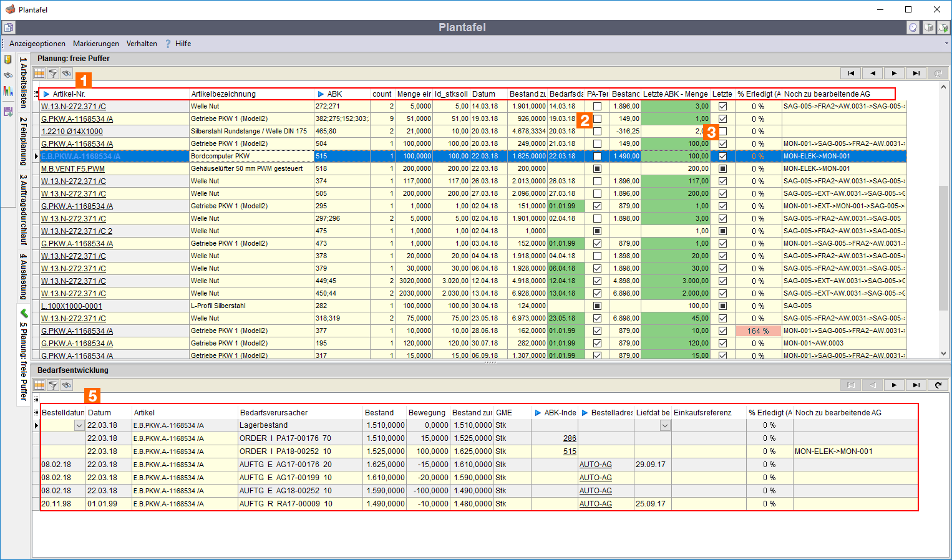Open the menu bar overflow arrow
Viewport: 952px width, 560px height.
pyautogui.click(x=946, y=44)
